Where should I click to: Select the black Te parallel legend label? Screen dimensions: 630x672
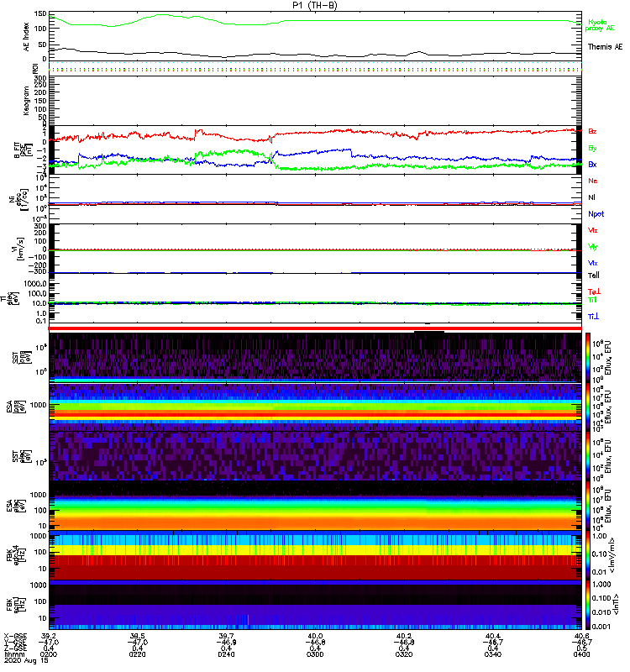594,276
